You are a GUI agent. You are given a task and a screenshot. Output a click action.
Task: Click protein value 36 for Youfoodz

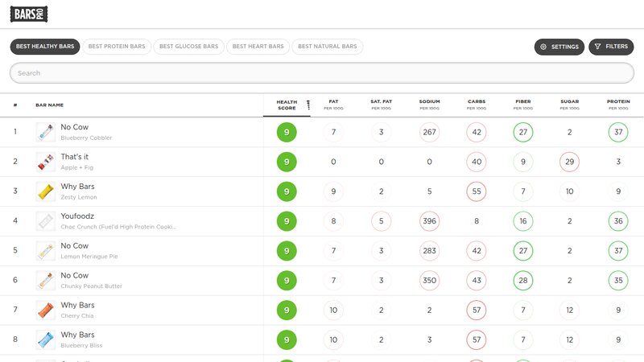618,221
